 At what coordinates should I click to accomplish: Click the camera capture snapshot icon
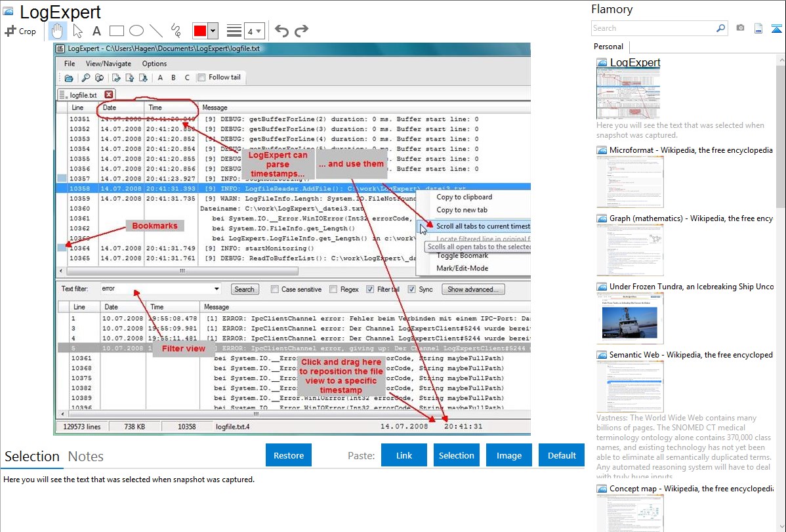point(740,28)
